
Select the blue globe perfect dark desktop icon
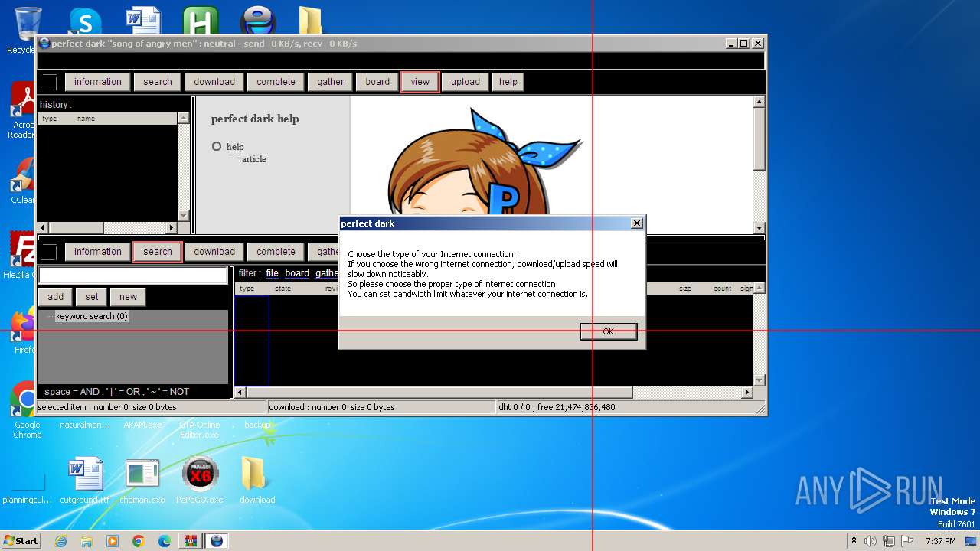[x=258, y=21]
